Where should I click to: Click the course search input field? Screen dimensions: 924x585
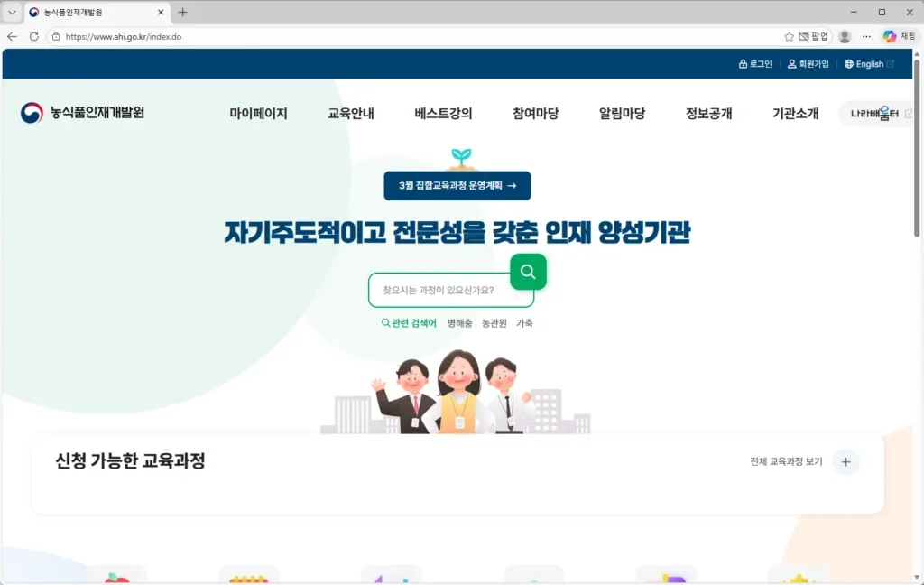[442, 289]
